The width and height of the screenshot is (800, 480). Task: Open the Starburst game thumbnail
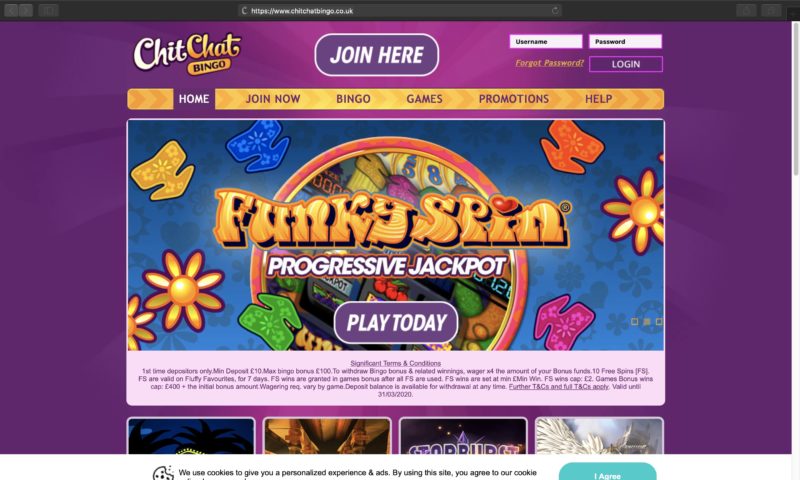(x=463, y=436)
